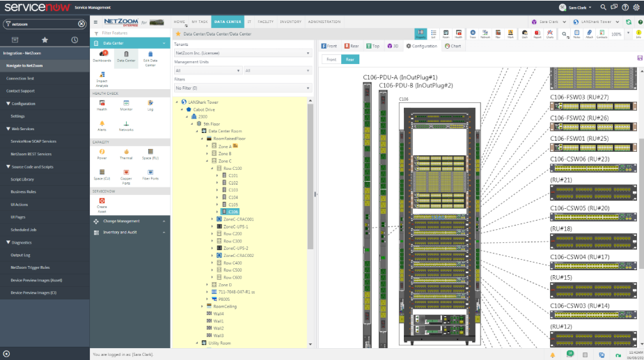Open the LANShark Tower dropdown in header
The image size is (644, 360).
point(596,22)
